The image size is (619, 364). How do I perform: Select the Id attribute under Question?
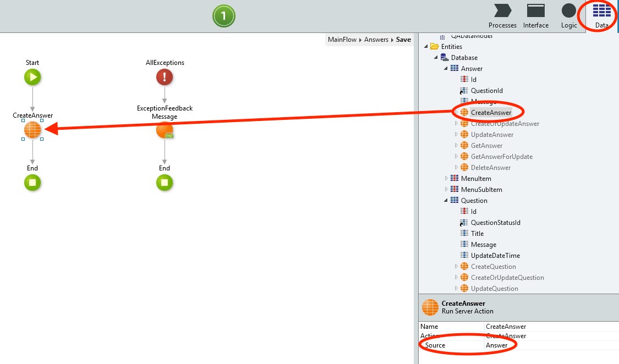(474, 211)
